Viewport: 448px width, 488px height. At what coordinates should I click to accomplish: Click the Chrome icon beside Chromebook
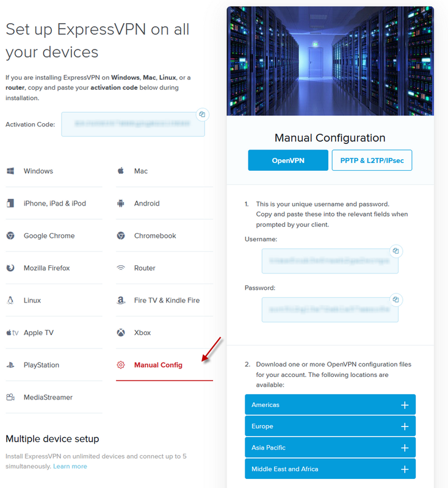[x=121, y=235]
